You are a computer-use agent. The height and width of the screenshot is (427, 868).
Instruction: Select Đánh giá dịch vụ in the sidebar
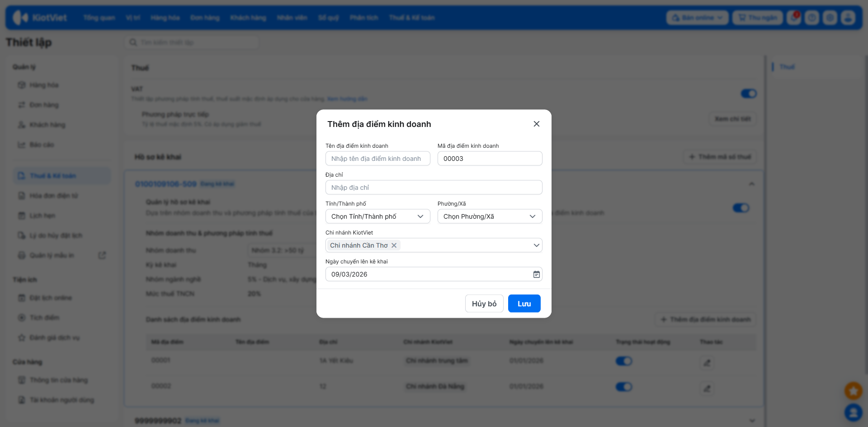pyautogui.click(x=62, y=338)
